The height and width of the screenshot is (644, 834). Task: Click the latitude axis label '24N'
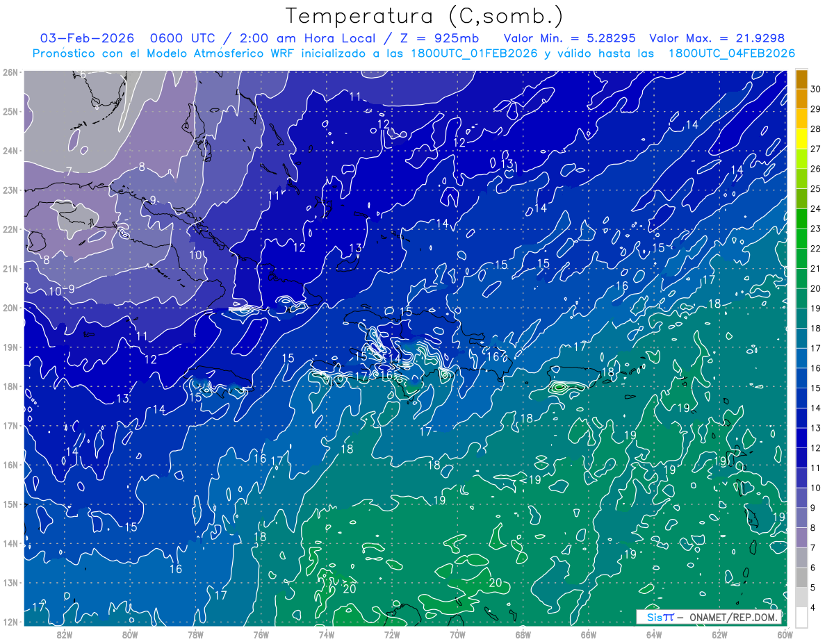coord(10,151)
